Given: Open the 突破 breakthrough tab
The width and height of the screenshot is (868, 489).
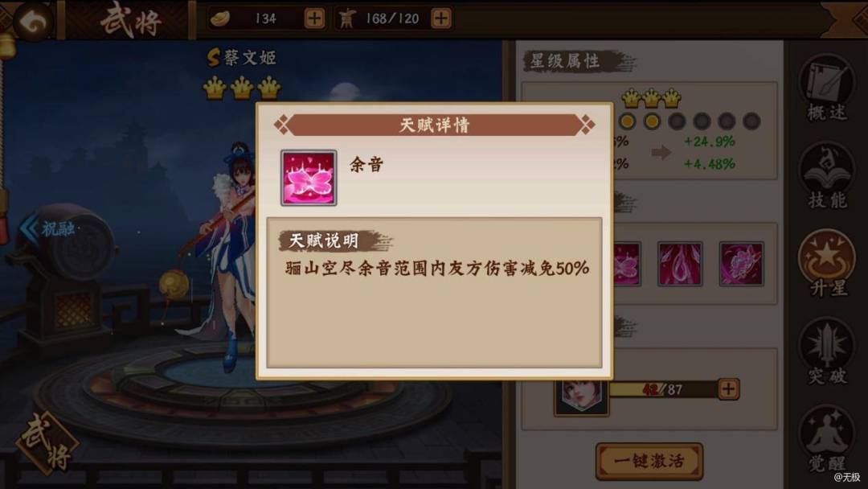Looking at the screenshot, I should pyautogui.click(x=827, y=351).
